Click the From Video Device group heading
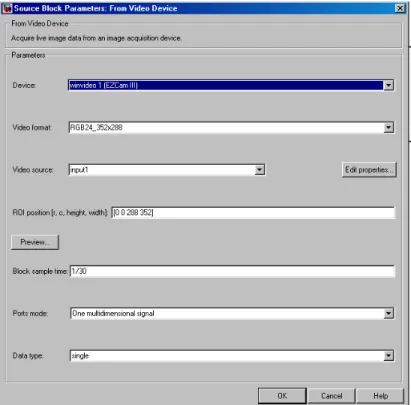The width and height of the screenshot is (411, 405). [40, 23]
